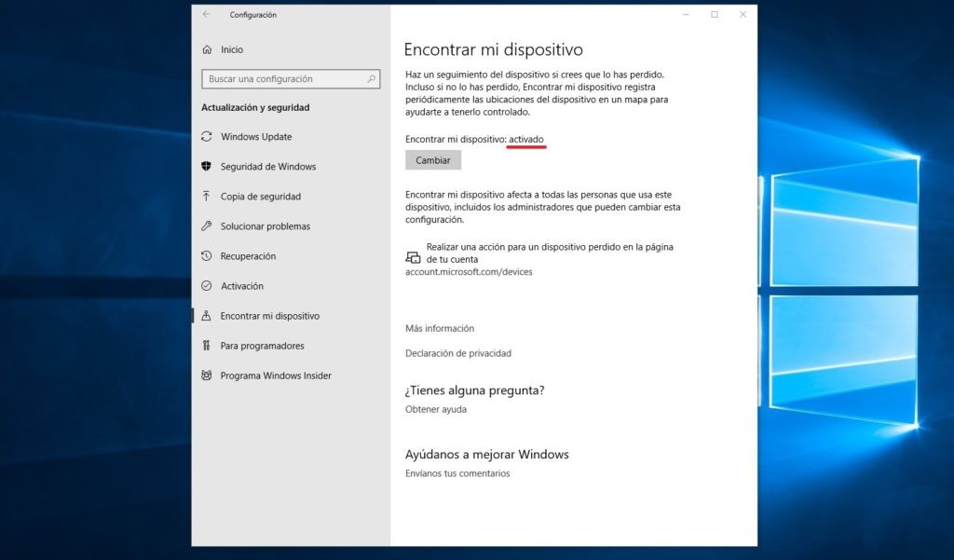The image size is (954, 560).
Task: Click Envíanos tus comentarios link
Action: 457,473
